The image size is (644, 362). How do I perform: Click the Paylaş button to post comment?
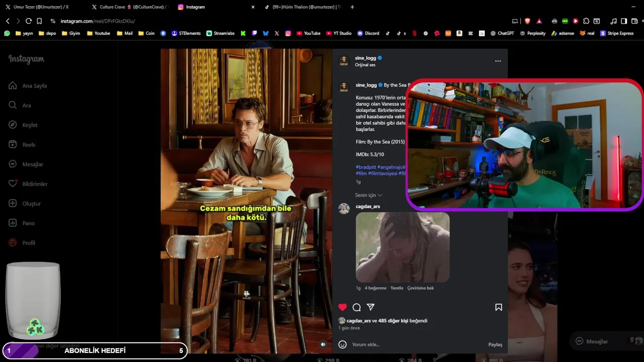(x=495, y=344)
